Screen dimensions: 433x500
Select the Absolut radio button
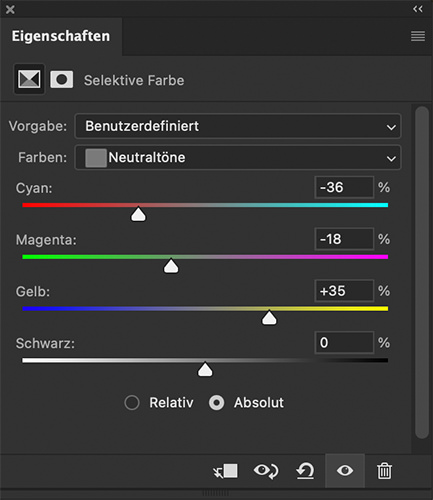click(x=217, y=403)
